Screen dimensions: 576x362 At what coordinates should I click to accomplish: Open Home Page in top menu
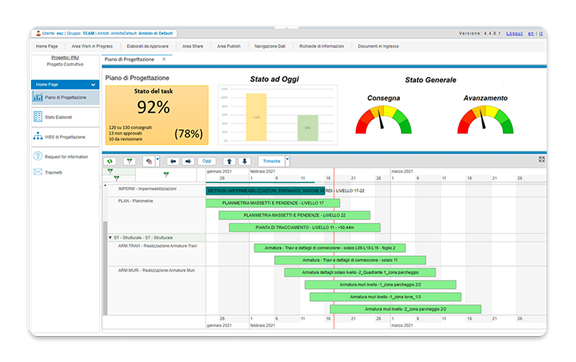point(47,46)
